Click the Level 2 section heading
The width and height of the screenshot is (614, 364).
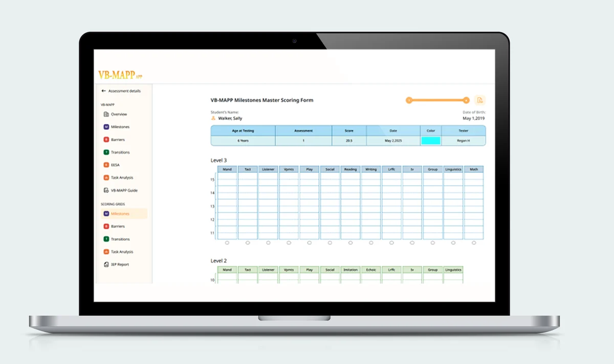click(x=219, y=261)
